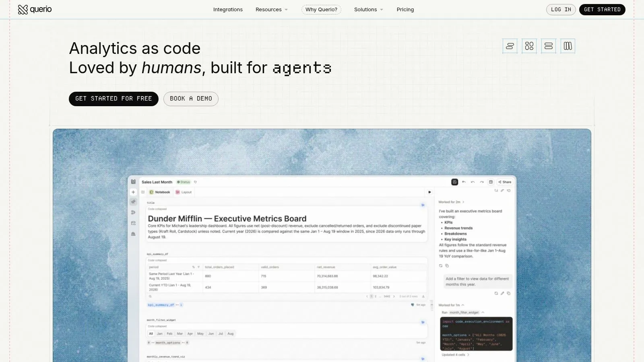Viewport: 644px width, 362px height.
Task: Select the Jan month filter option
Action: click(159, 333)
